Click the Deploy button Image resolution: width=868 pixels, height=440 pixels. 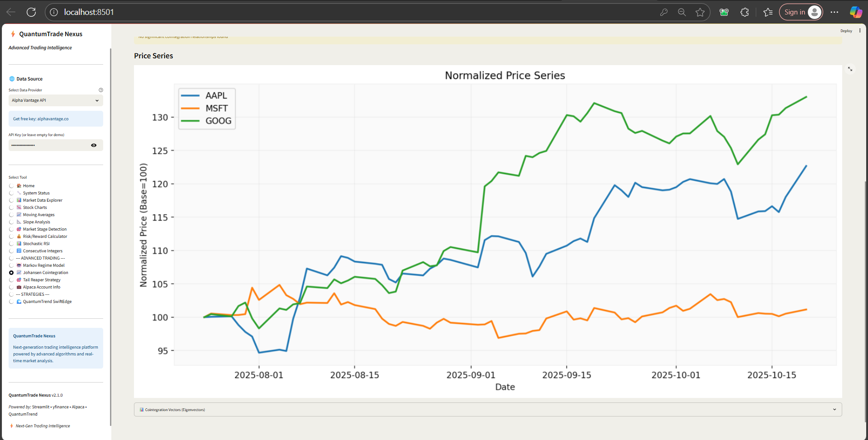point(846,31)
